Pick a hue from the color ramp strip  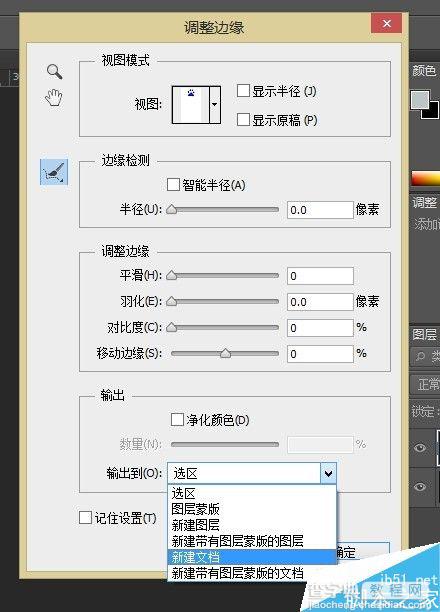pyautogui.click(x=426, y=178)
